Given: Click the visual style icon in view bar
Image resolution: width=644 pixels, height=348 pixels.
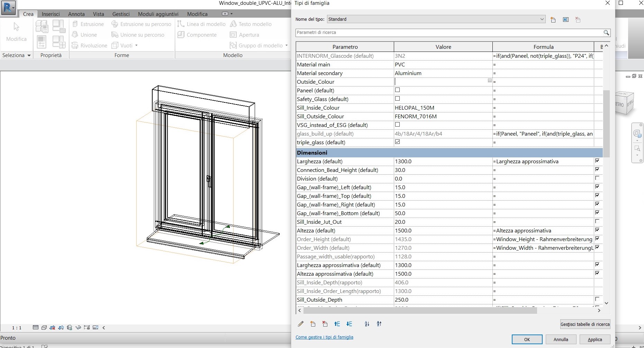Looking at the screenshot, I should pyautogui.click(x=44, y=328).
